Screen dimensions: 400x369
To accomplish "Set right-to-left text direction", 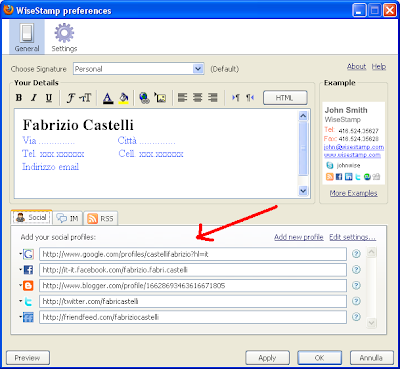I will pyautogui.click(x=250, y=97).
